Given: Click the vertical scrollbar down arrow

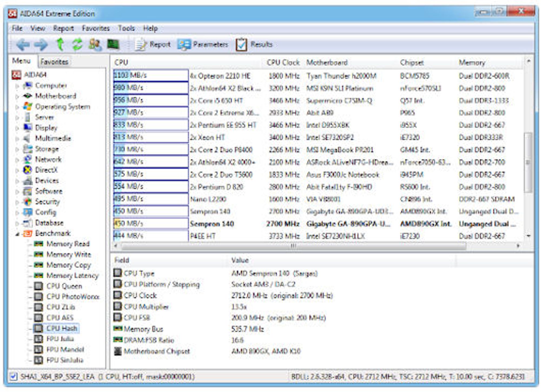Looking at the screenshot, I should (529, 236).
